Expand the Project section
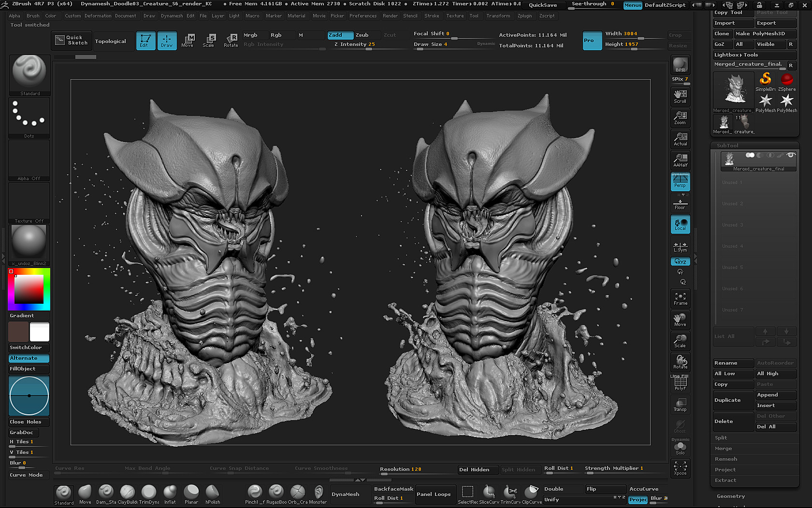The image size is (812, 508). [725, 469]
